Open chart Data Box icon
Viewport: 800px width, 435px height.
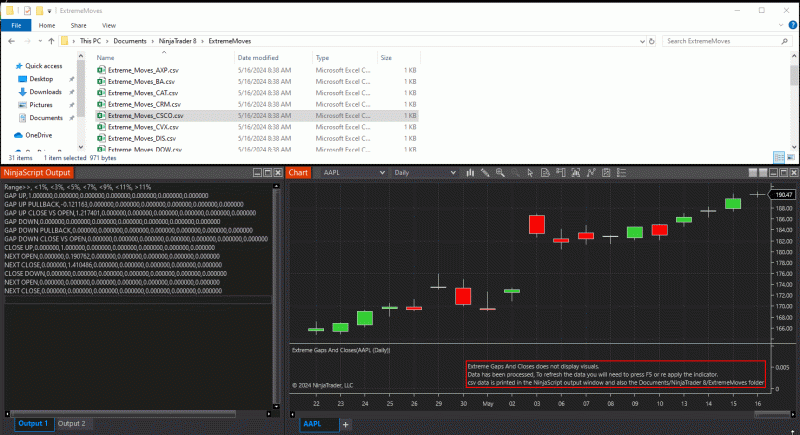tap(545, 173)
